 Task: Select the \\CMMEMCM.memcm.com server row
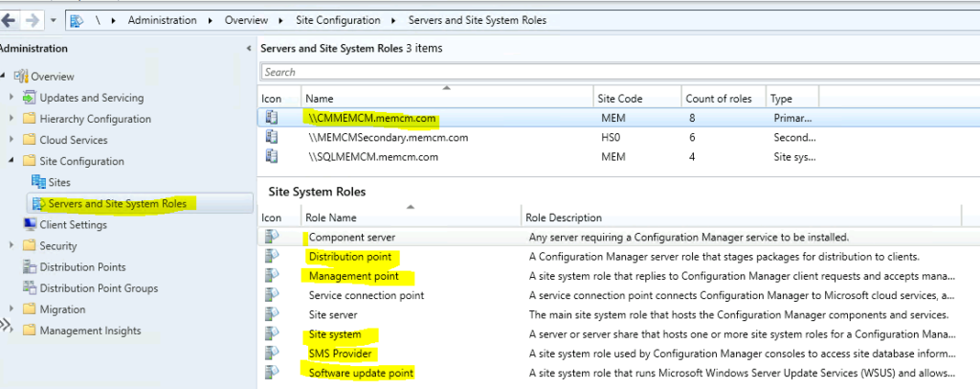pyautogui.click(x=619, y=118)
